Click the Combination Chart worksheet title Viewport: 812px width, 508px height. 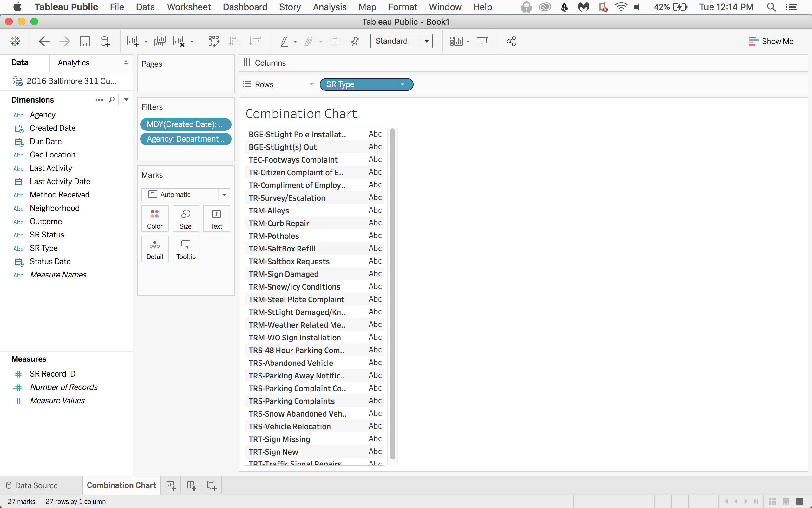coord(301,114)
